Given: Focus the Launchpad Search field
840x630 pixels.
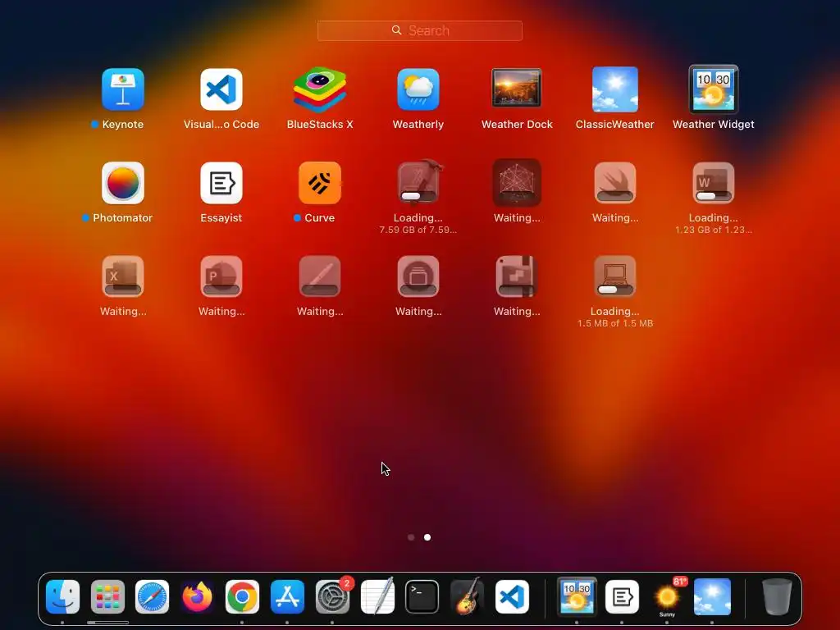Looking at the screenshot, I should pos(420,30).
